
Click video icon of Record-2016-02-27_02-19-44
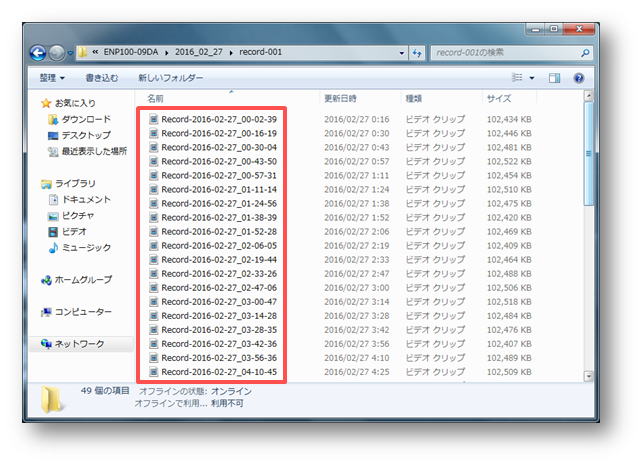pos(154,260)
